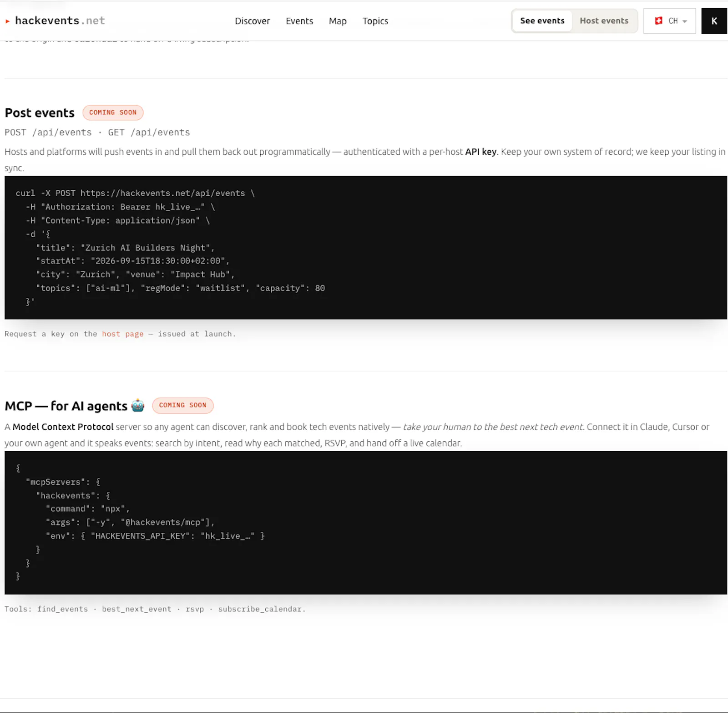Click the title Zurich AI Builders Night line

tap(125, 248)
